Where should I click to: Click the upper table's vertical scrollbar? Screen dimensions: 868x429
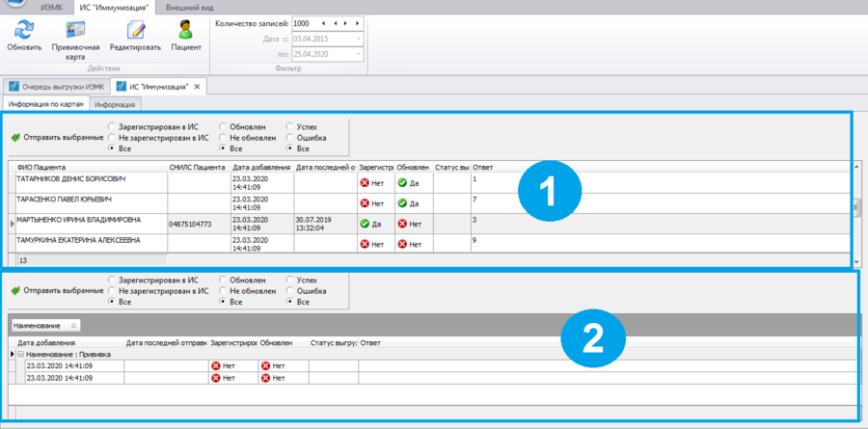coord(856,204)
